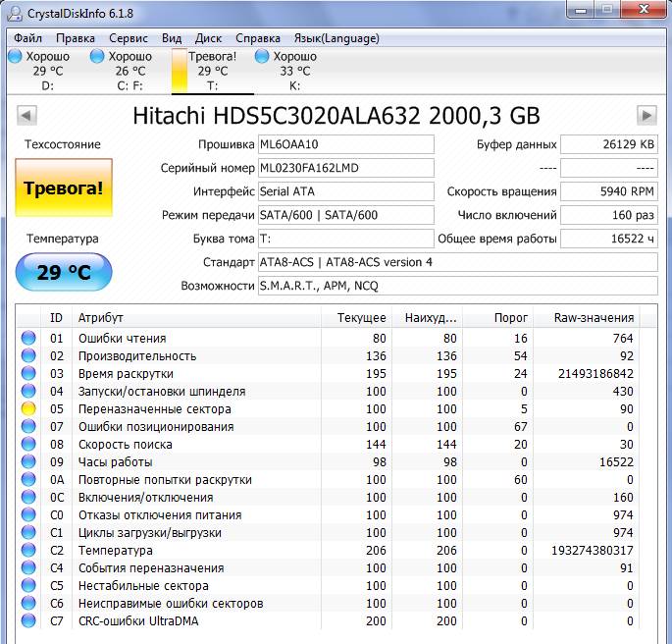Click status icon for CRC-ошибки UltraDMA
This screenshot has width=672, height=644.
pos(28,620)
